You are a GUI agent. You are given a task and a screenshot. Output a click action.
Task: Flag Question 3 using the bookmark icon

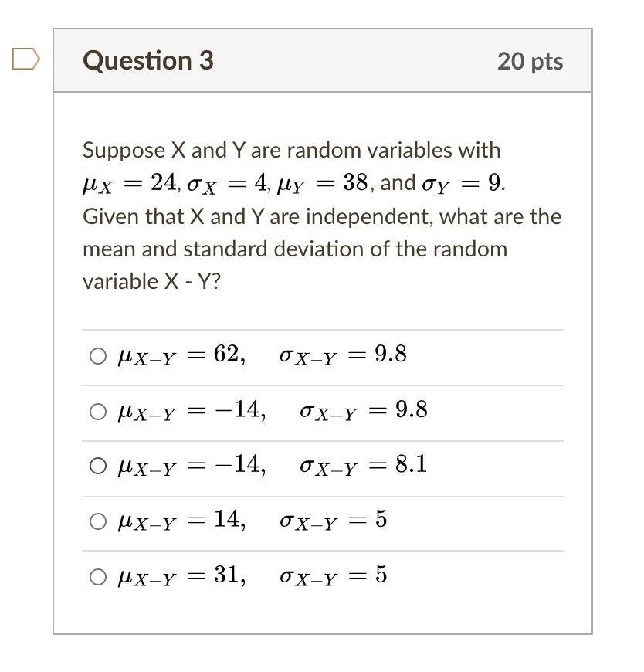25,59
